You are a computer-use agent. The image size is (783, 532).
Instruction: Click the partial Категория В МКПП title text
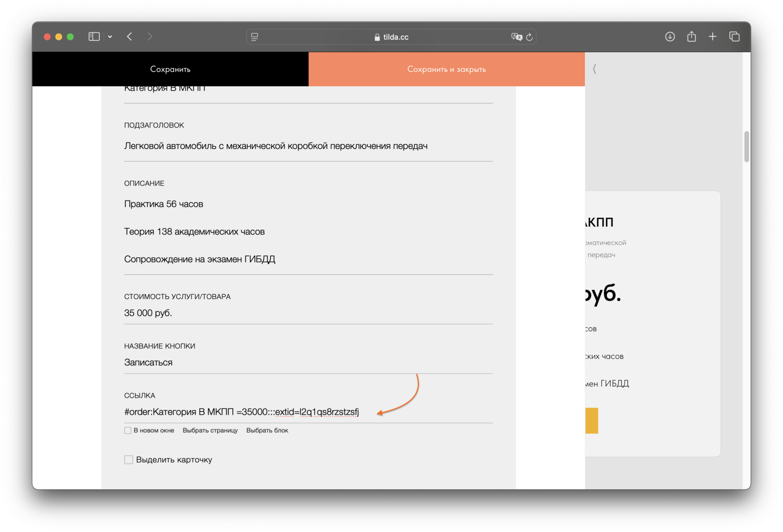tap(165, 89)
